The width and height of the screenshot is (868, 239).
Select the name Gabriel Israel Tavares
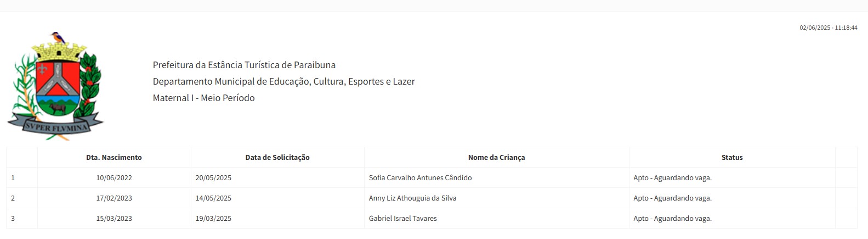[x=403, y=218]
